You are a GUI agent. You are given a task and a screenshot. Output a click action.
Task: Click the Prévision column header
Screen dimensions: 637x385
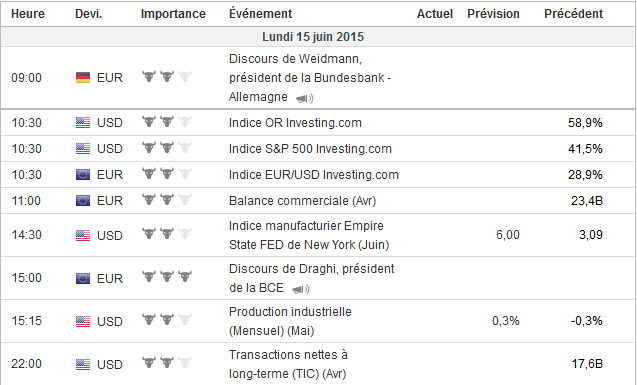(x=493, y=14)
